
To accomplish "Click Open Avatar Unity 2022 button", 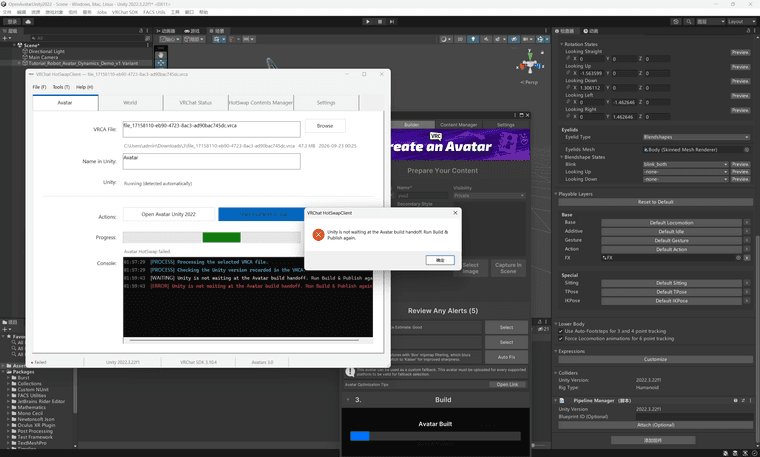I will (169, 214).
